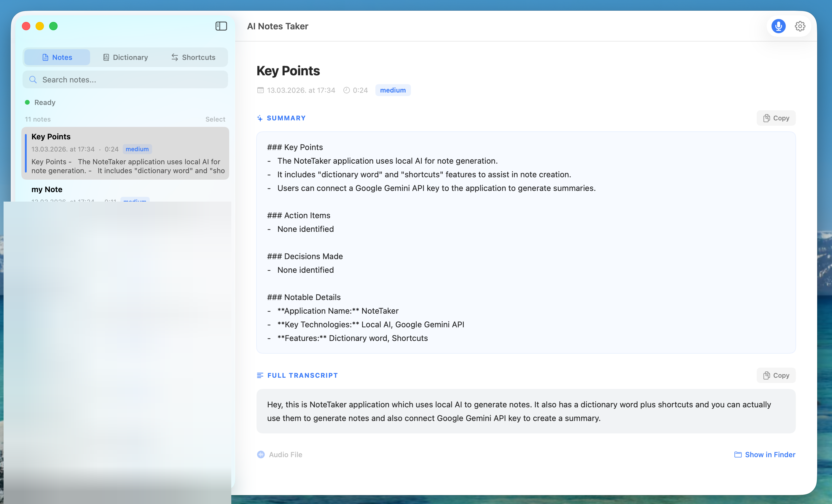Click the medium tag under title

pos(393,90)
